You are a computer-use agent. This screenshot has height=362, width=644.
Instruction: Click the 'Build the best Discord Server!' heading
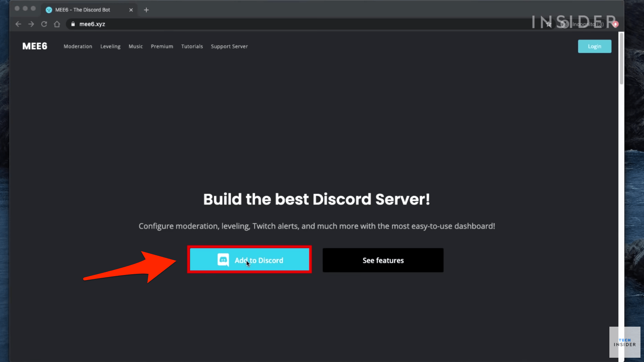point(317,199)
